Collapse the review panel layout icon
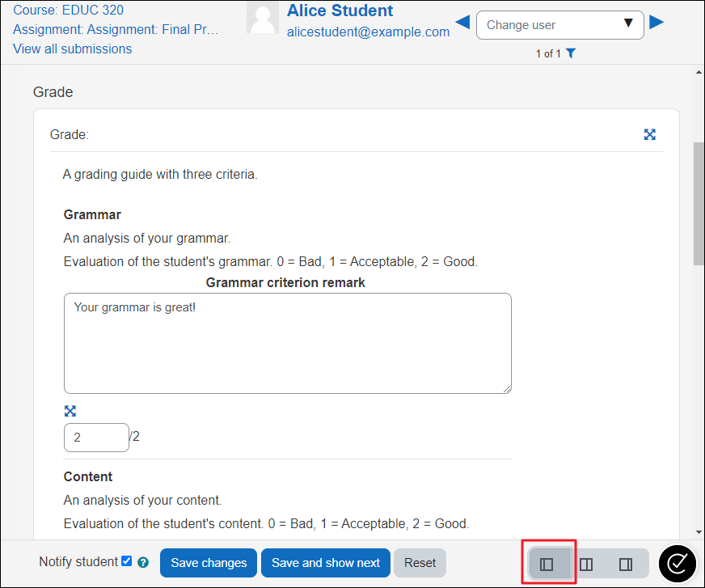Image resolution: width=705 pixels, height=588 pixels. point(547,564)
